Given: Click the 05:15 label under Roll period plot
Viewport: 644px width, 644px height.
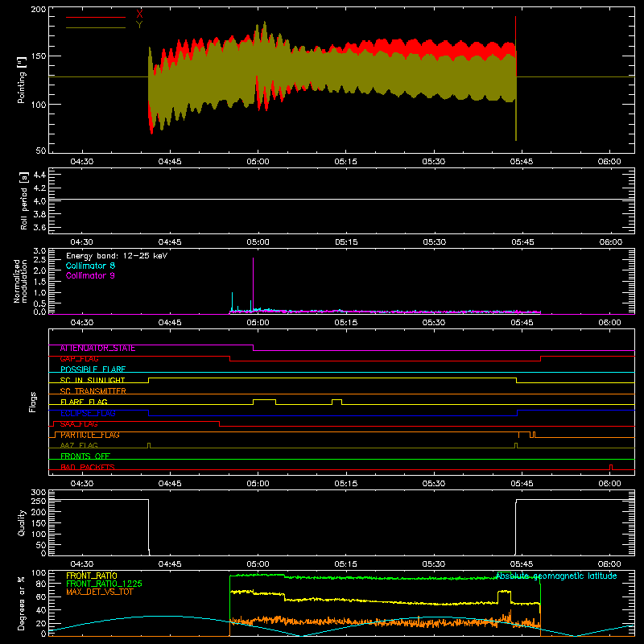Looking at the screenshot, I should pos(346,242).
